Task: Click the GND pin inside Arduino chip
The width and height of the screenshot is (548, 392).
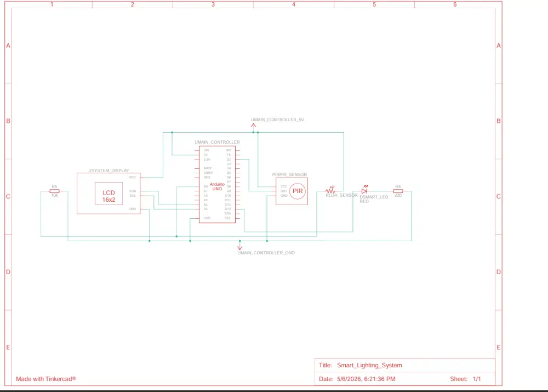Action: click(x=207, y=218)
